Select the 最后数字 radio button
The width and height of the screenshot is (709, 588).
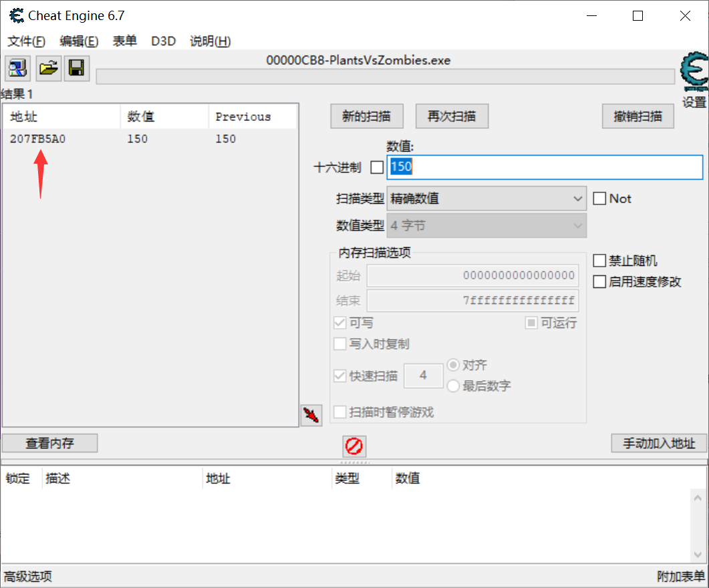tap(453, 386)
